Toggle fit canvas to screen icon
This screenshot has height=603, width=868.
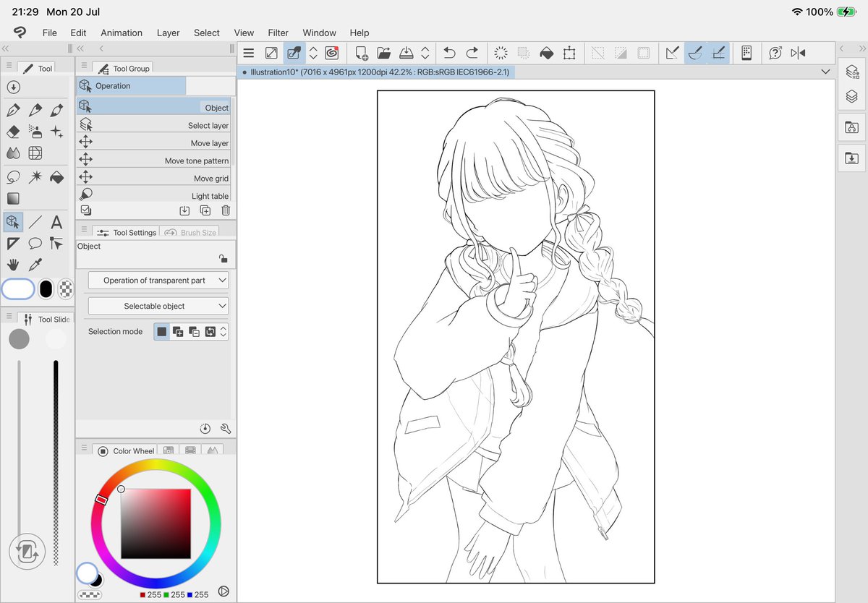[271, 53]
